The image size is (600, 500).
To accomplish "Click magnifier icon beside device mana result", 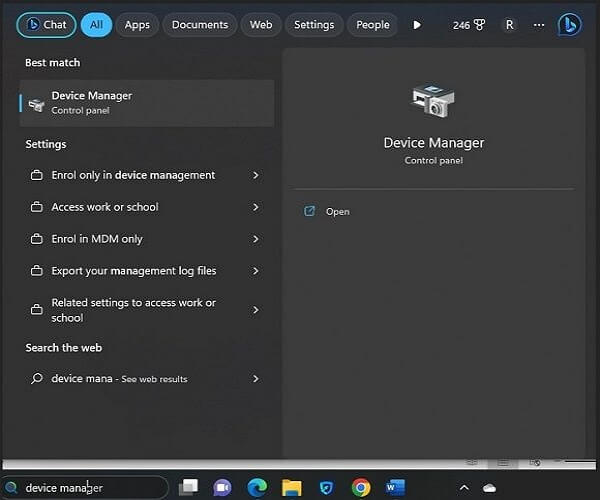I will [37, 378].
